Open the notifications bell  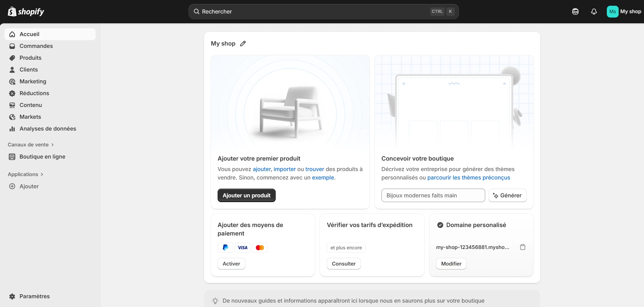(x=594, y=11)
